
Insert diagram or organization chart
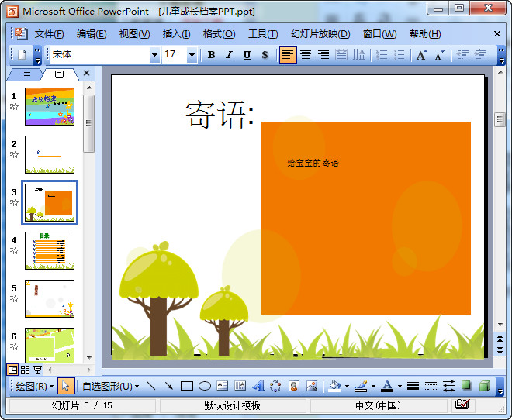(x=276, y=386)
